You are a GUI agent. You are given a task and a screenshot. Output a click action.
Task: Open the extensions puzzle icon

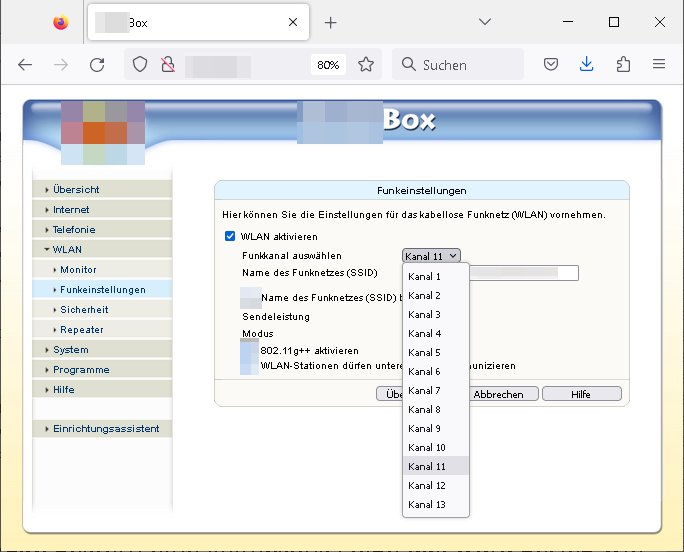click(623, 65)
